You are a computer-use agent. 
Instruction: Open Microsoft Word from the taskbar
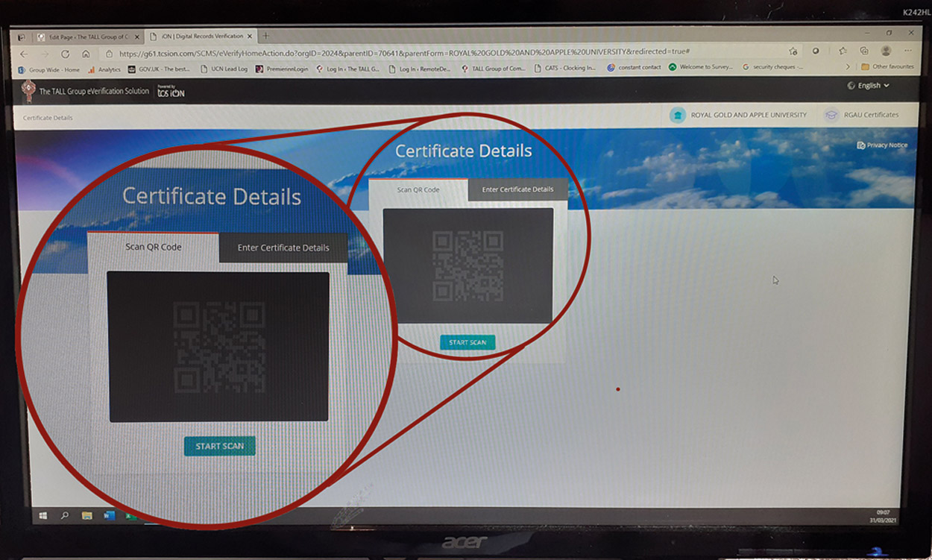[109, 515]
